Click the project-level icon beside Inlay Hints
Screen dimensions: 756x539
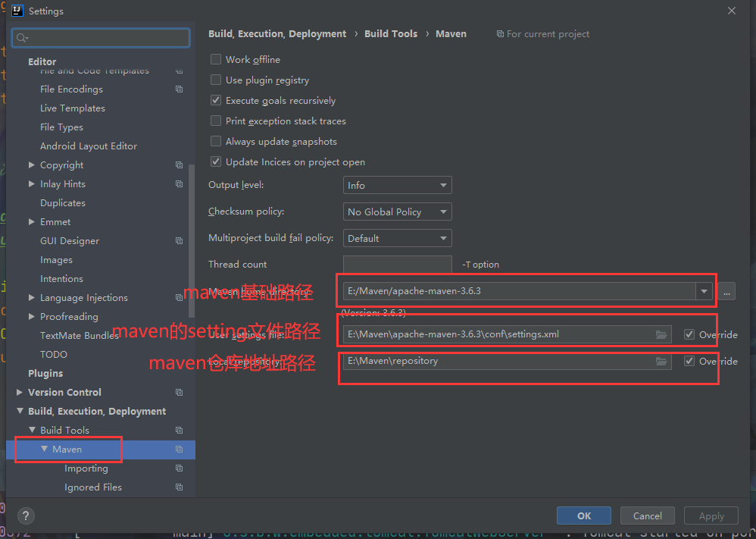[179, 184]
